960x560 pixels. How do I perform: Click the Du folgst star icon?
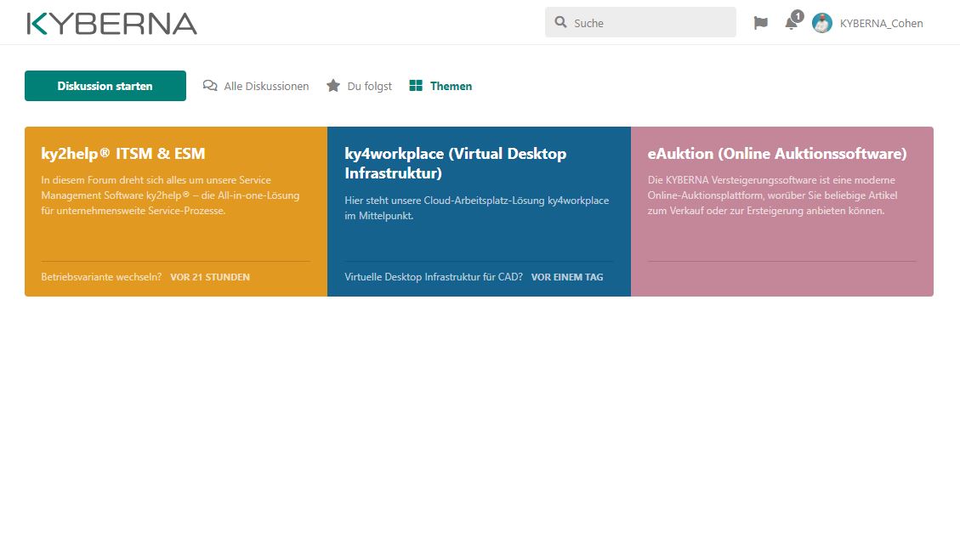pyautogui.click(x=333, y=86)
